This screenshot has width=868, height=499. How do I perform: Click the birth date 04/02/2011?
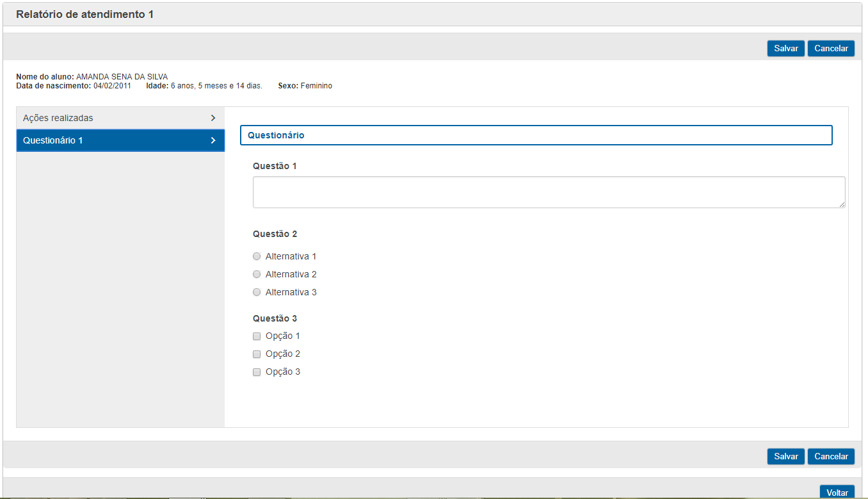tap(112, 86)
